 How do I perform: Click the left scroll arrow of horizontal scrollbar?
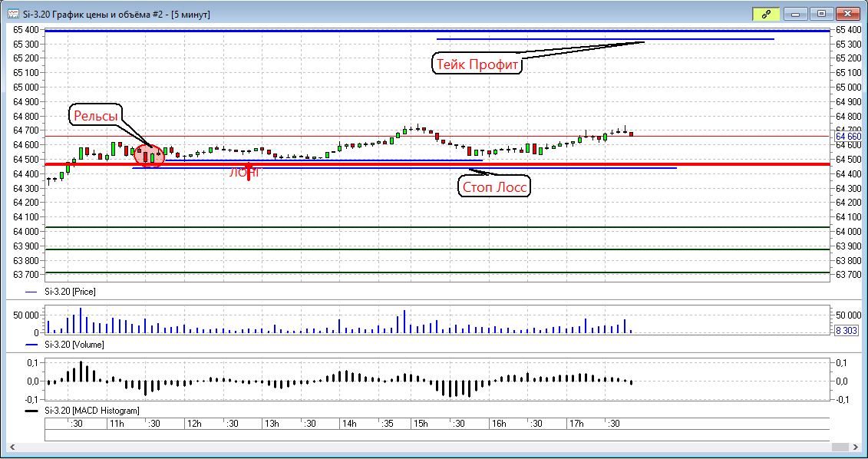tap(12, 447)
